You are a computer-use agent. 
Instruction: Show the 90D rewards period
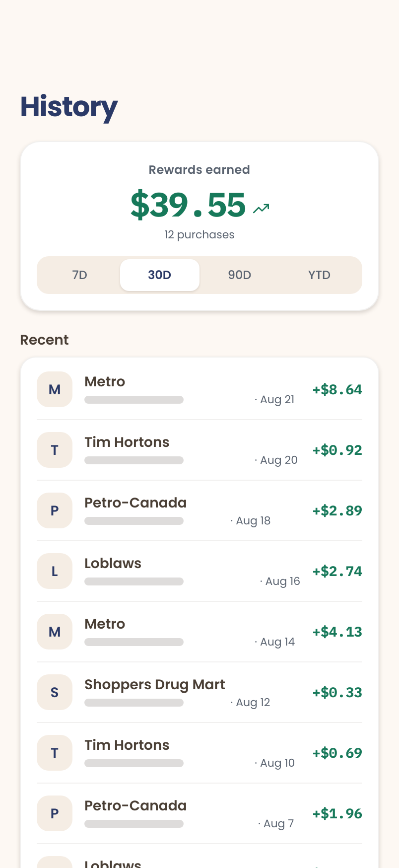(x=240, y=275)
